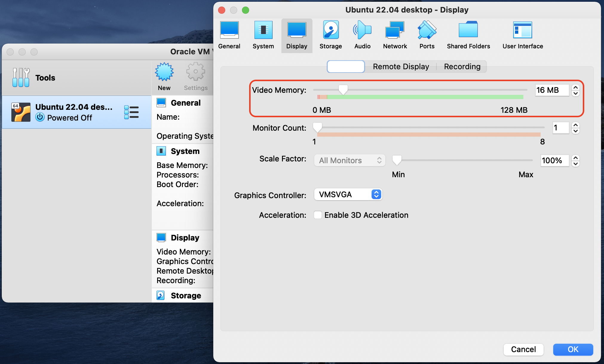This screenshot has height=364, width=604.
Task: Click the Settings gear icon in Manager
Action: 196,72
